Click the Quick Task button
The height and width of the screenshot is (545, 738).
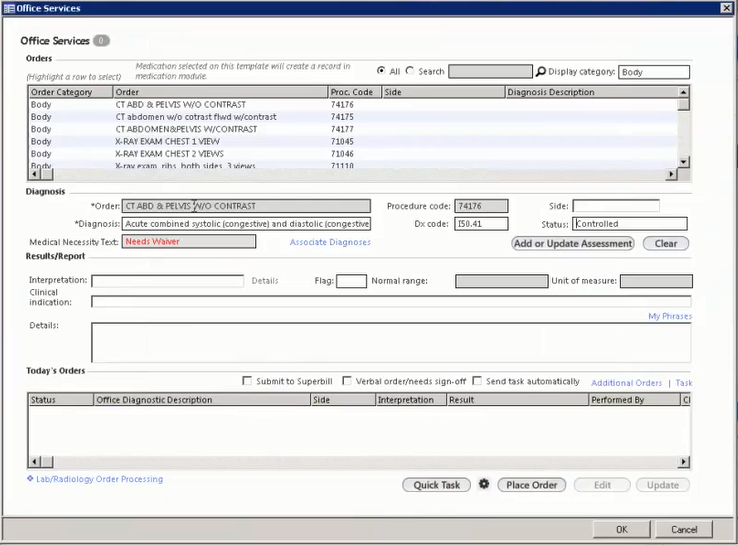point(436,485)
